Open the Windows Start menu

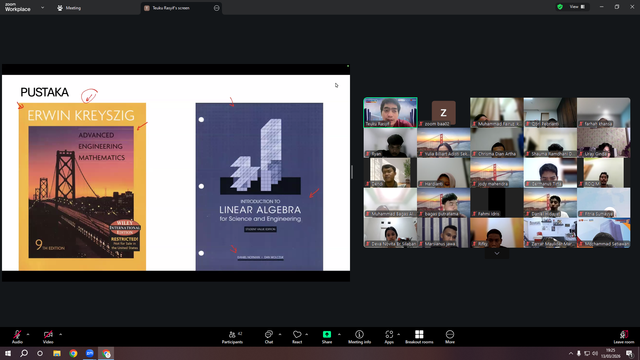(8, 353)
